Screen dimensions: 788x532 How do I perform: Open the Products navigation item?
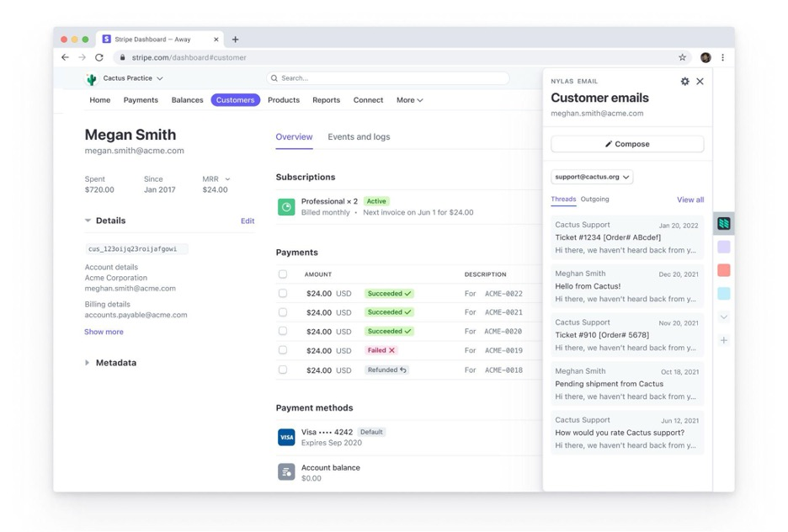coord(284,100)
